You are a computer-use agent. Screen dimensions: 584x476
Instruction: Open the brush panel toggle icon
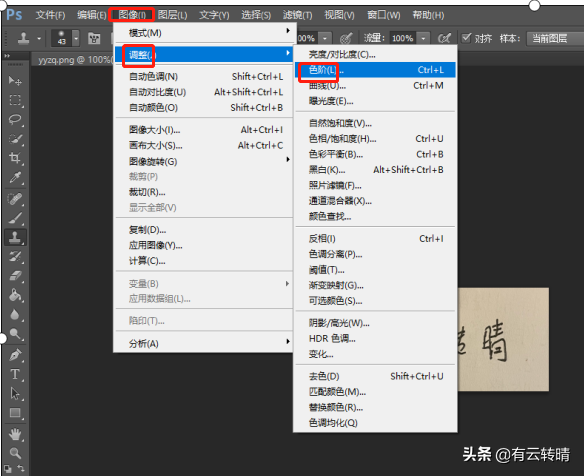(x=94, y=38)
